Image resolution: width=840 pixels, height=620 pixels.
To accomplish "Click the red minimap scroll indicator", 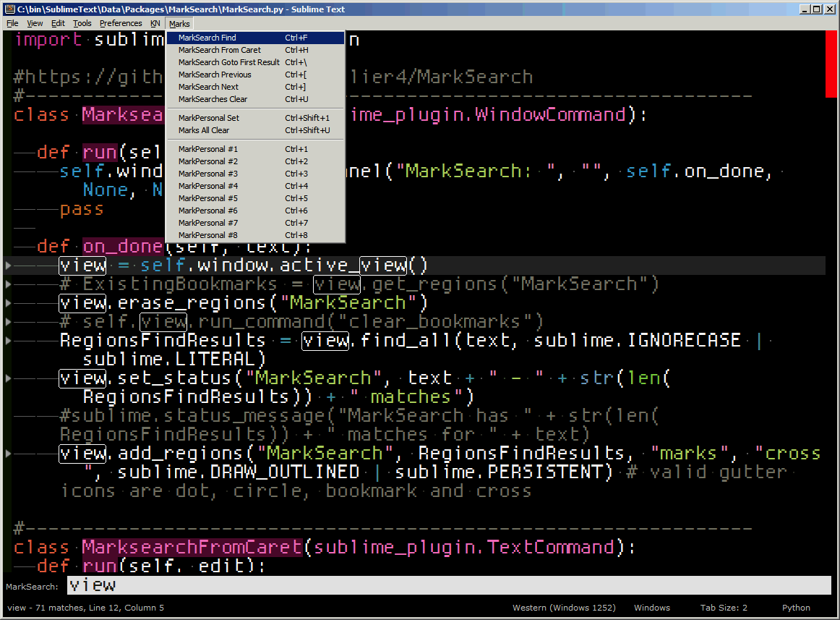I will pos(831,64).
